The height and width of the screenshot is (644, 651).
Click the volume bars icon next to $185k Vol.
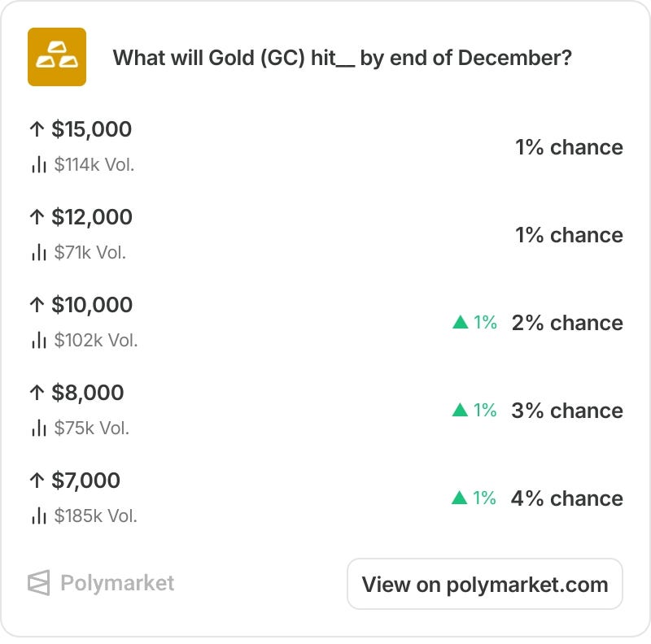pos(38,516)
